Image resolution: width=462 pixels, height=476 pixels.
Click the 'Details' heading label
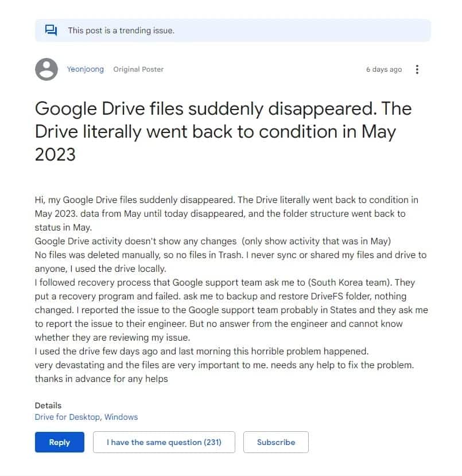click(x=48, y=405)
